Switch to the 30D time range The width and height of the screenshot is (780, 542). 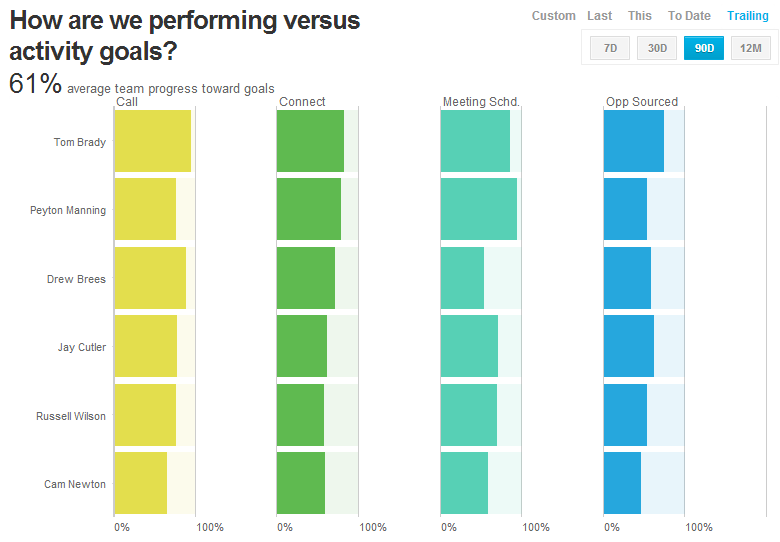(657, 48)
